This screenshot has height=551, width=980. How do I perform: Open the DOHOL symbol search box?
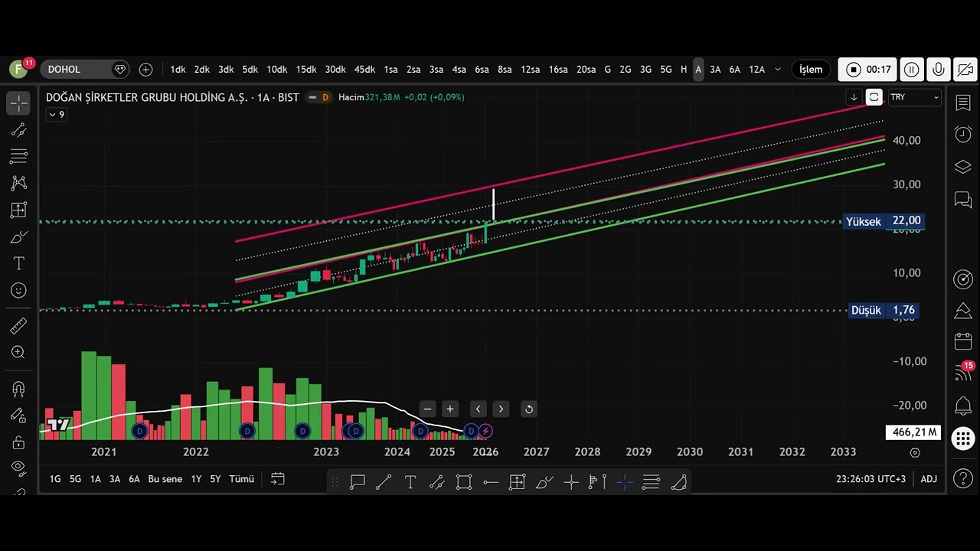tap(84, 69)
